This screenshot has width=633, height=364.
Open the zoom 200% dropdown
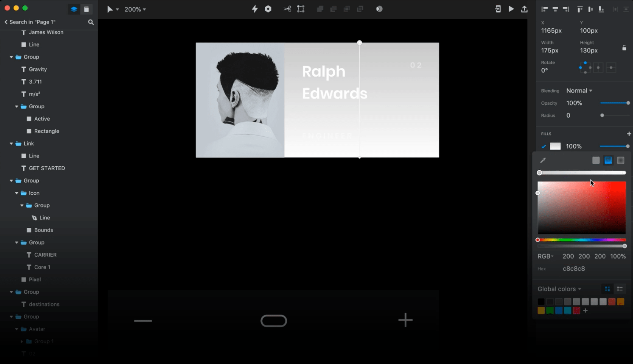coord(135,9)
